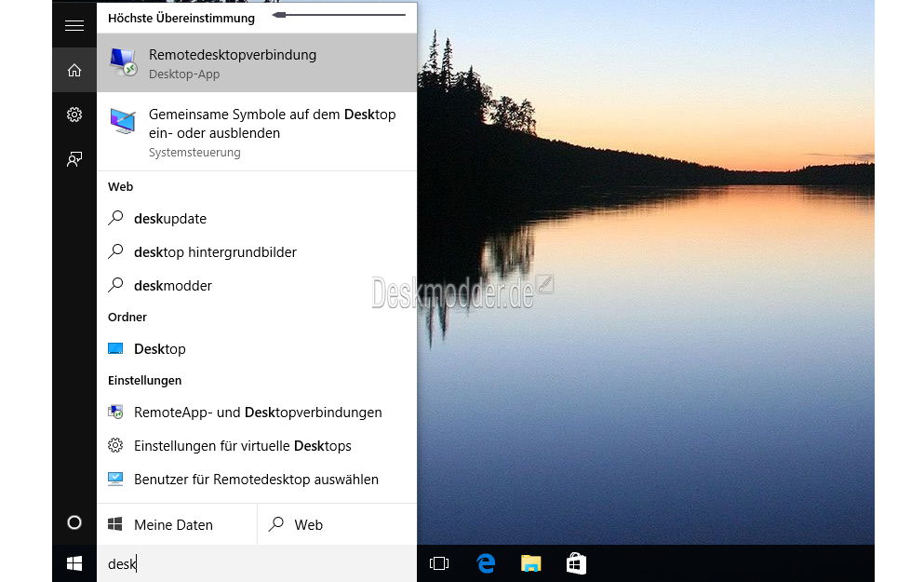Click the magnifier icon beside deskmodder

coord(116,285)
